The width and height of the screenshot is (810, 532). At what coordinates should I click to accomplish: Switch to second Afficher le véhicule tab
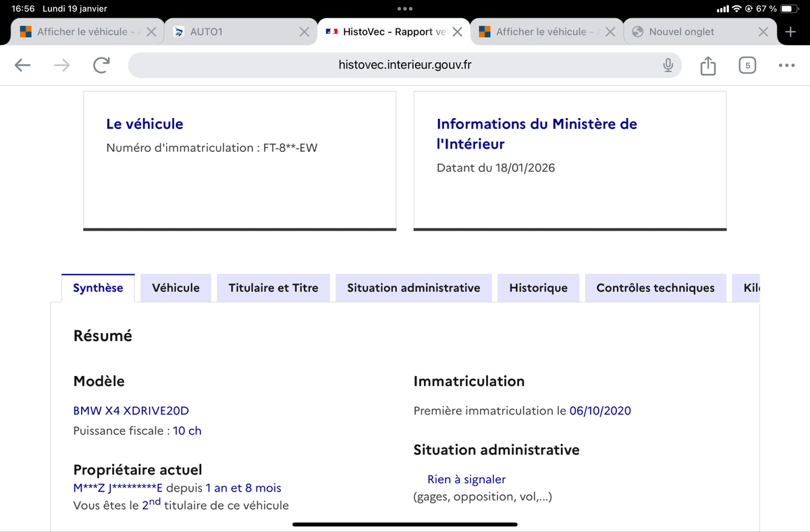pos(546,32)
